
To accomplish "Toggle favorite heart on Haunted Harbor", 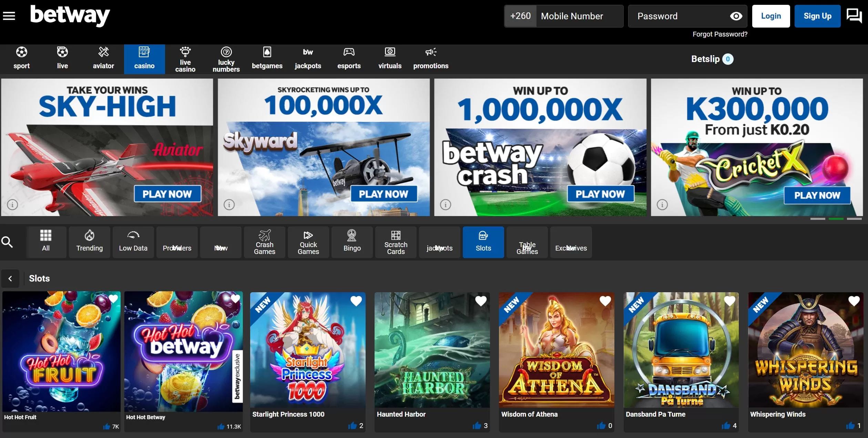I will (x=481, y=301).
